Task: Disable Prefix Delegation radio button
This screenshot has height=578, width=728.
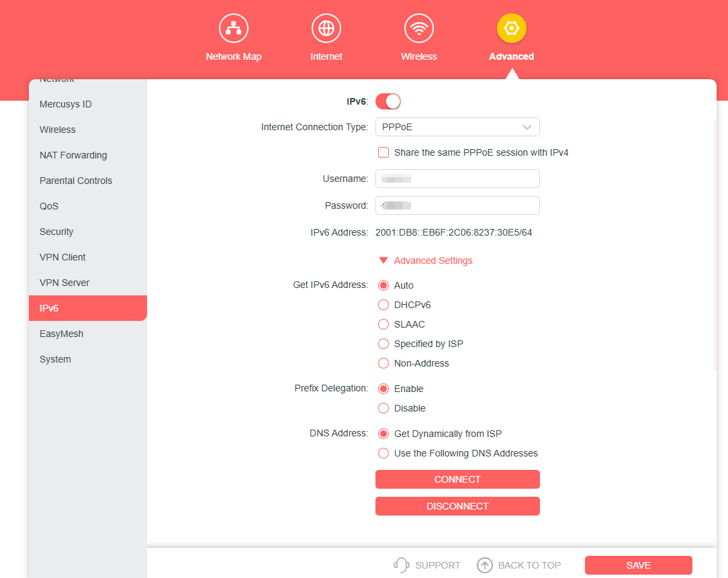Action: [383, 408]
